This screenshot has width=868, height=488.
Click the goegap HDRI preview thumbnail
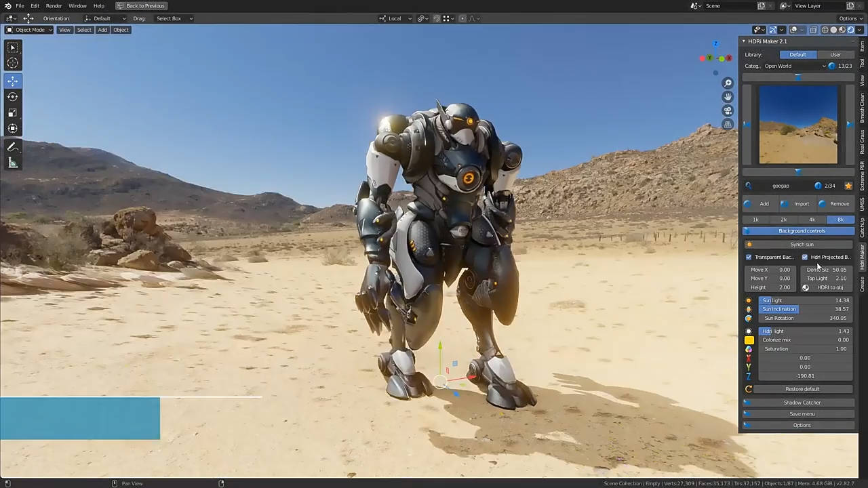point(798,125)
